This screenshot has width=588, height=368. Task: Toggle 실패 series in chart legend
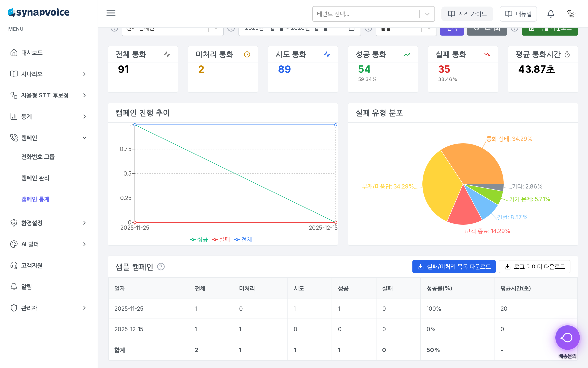(x=221, y=239)
